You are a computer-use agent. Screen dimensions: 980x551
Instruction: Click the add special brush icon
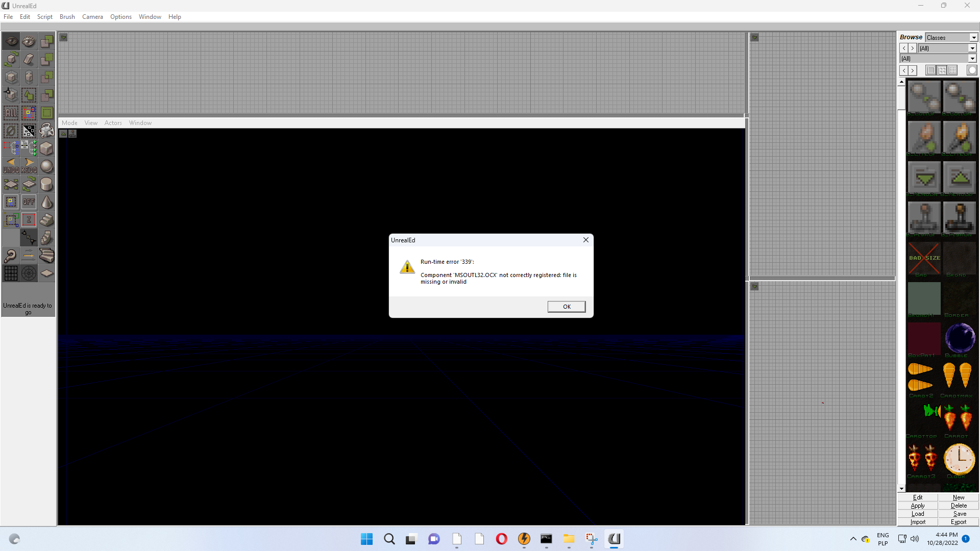coord(47,113)
